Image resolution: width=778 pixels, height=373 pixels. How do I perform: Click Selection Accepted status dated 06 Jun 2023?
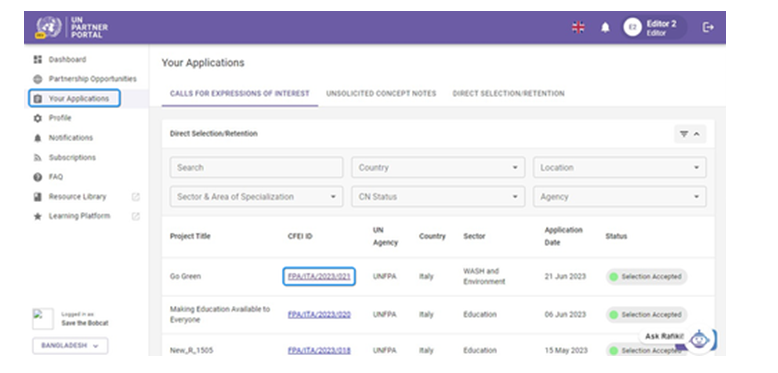pos(646,314)
